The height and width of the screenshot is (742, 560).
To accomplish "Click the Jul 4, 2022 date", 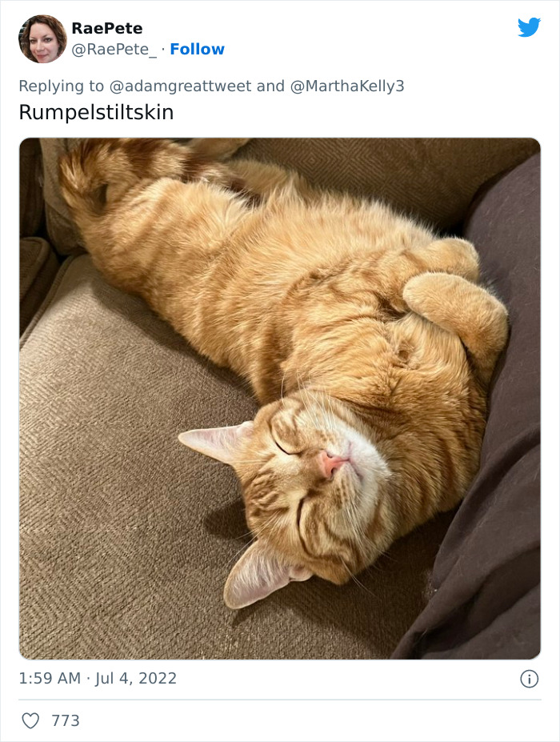I will click(136, 679).
